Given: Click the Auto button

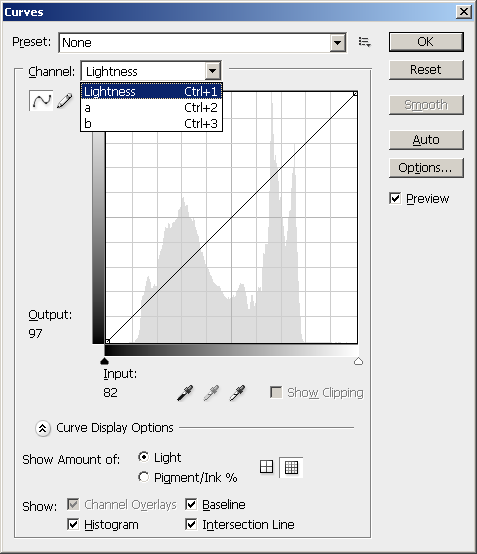Looking at the screenshot, I should [426, 140].
